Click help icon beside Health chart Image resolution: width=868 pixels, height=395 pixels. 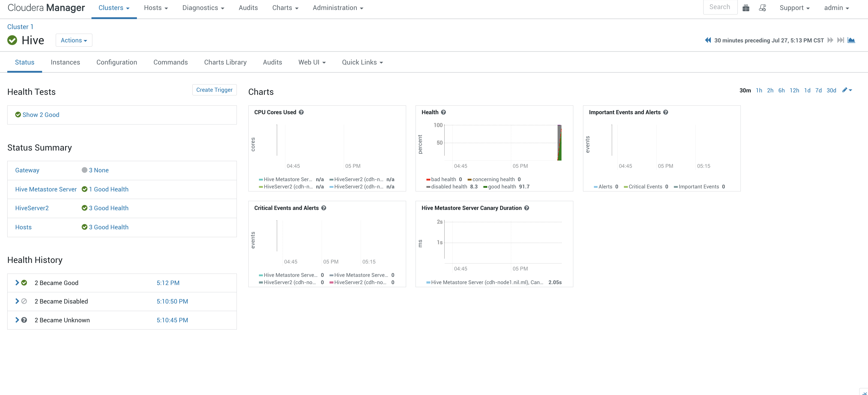[443, 112]
